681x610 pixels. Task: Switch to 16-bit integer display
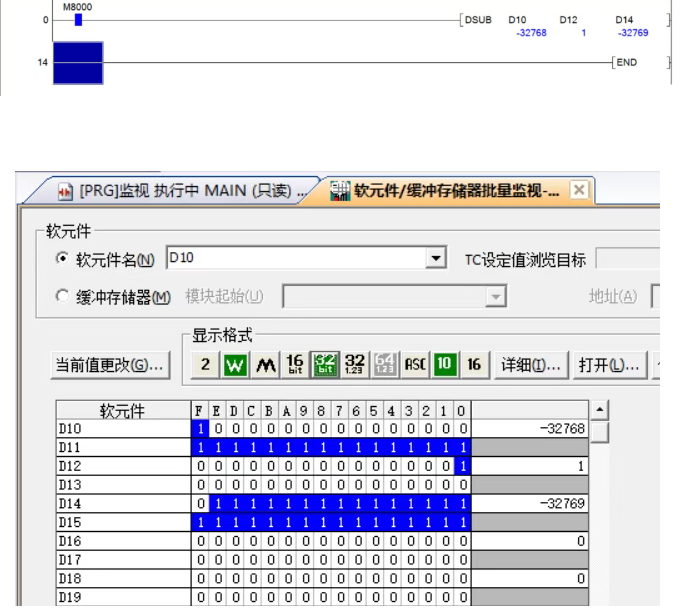pyautogui.click(x=295, y=365)
